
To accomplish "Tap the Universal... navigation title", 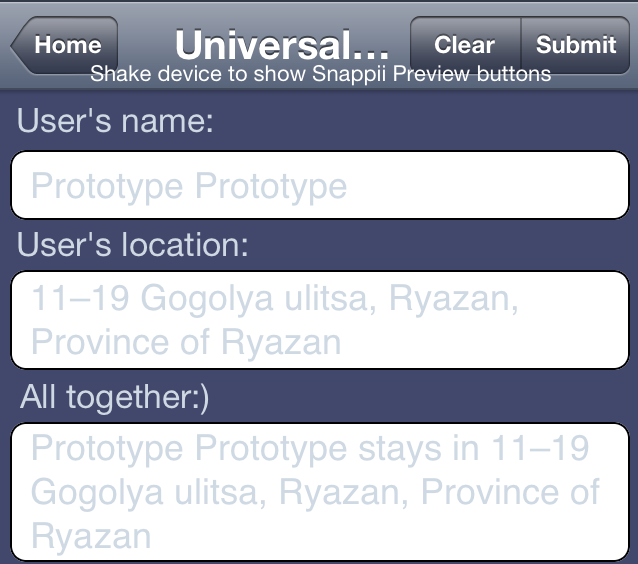I will (282, 45).
